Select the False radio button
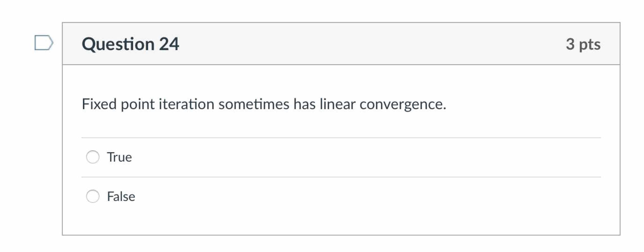Viewport: 644px width, 252px height. [x=93, y=196]
